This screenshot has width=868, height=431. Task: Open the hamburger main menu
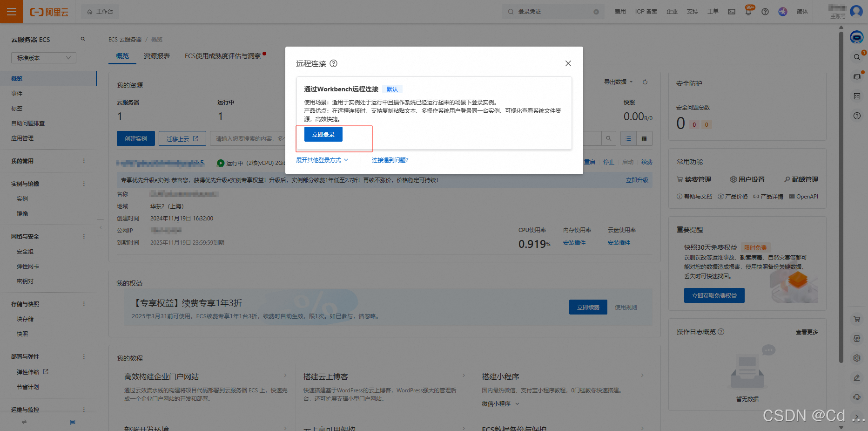[12, 12]
